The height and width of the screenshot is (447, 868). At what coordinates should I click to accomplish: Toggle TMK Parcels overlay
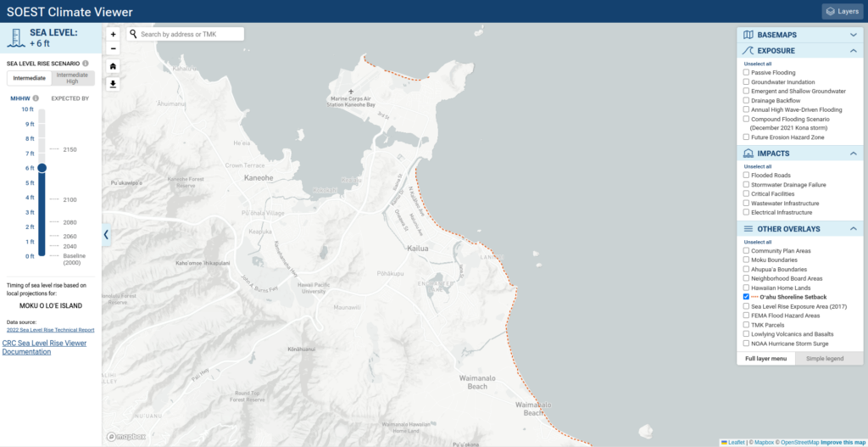(746, 325)
